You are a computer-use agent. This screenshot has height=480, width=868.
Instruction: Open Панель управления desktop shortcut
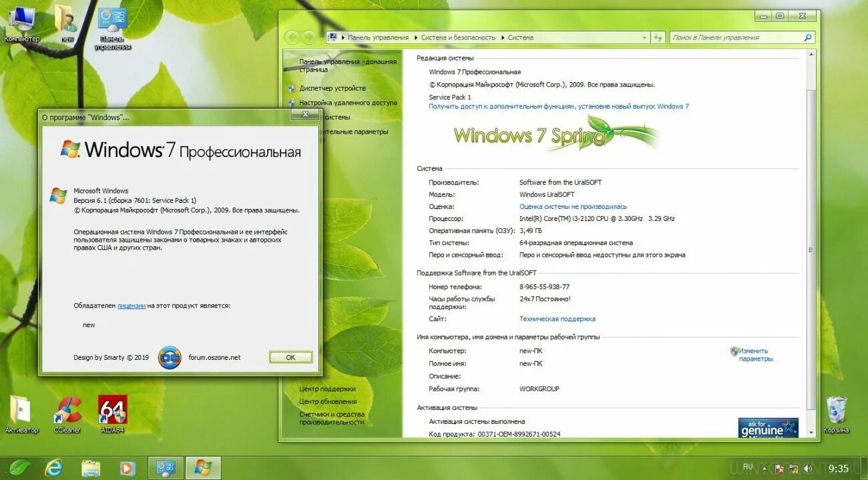(112, 28)
